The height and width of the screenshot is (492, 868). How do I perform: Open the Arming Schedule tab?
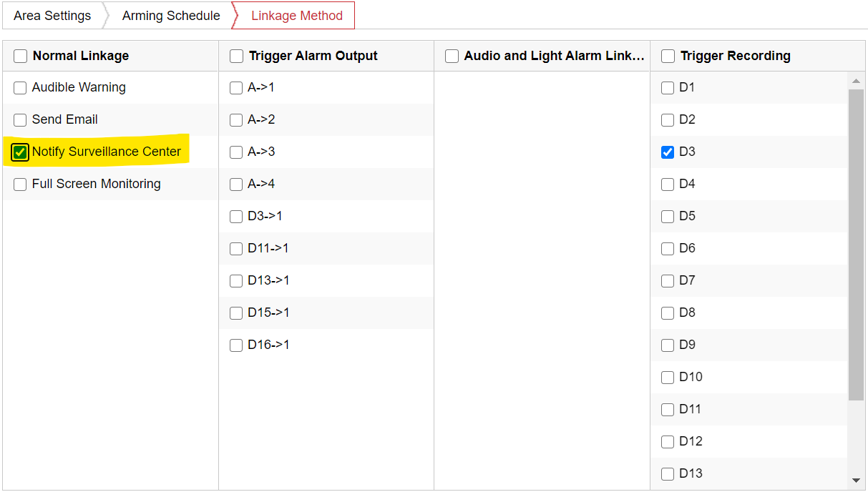pyautogui.click(x=171, y=16)
